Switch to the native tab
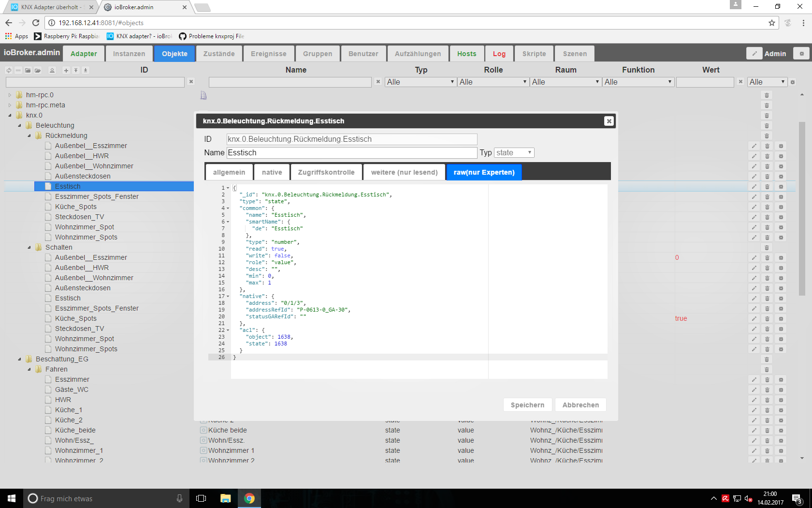The width and height of the screenshot is (812, 508). (272, 172)
